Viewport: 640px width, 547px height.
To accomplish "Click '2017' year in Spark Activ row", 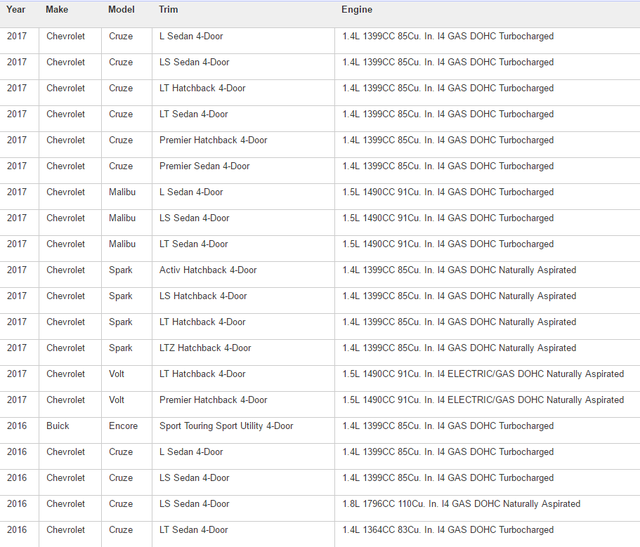I will [17, 270].
